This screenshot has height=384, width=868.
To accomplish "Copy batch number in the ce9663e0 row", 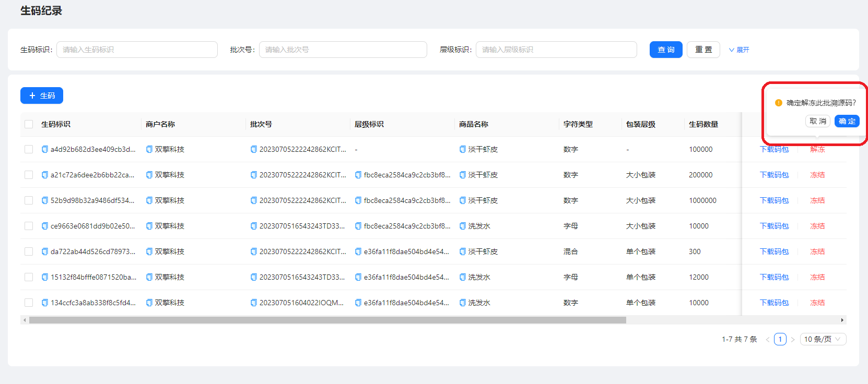I will click(254, 226).
